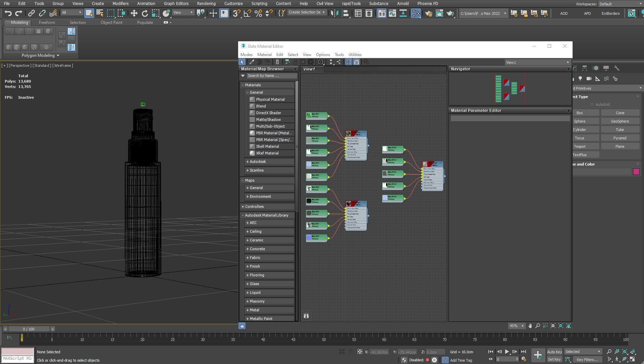Viewport: 644px width, 364px height.
Task: Expand the Autodesk materials group
Action: (248, 162)
